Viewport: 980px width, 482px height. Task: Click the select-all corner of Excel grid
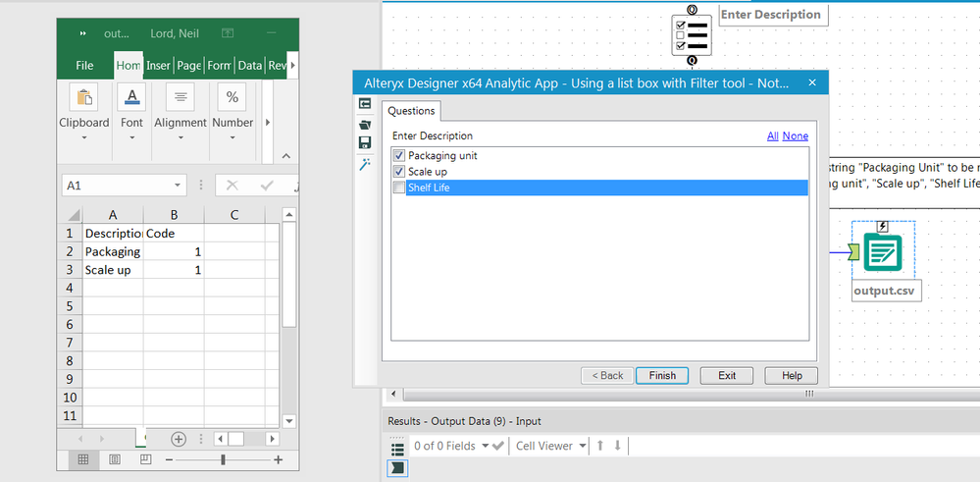point(74,215)
